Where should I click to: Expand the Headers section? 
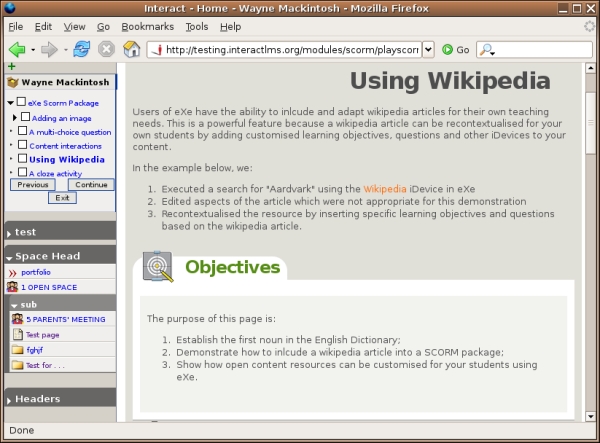[x=9, y=401]
